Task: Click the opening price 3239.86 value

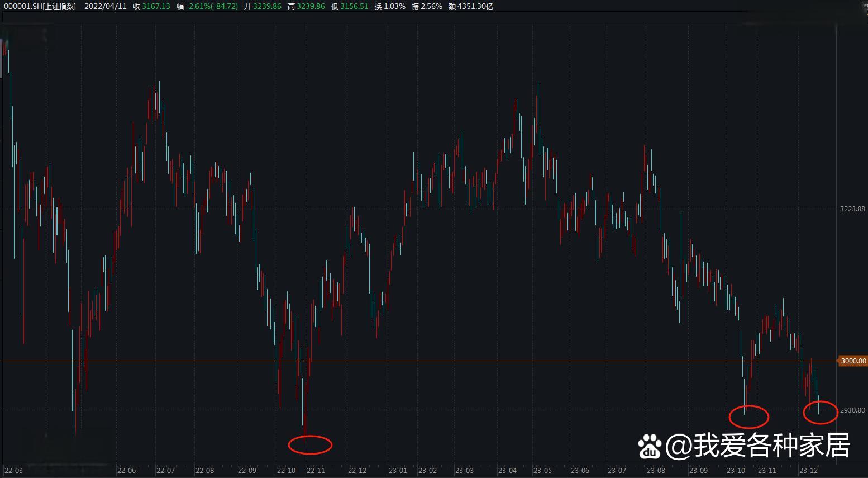Action: (x=267, y=6)
